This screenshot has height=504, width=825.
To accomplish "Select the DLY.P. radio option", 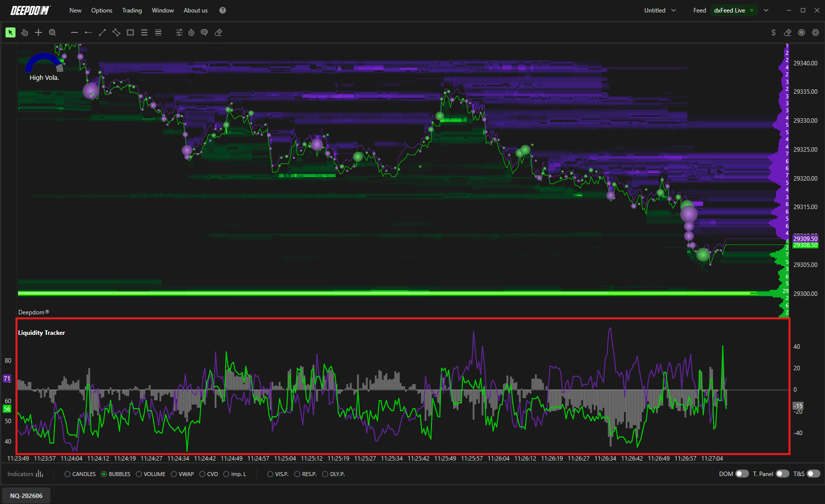I will tap(334, 474).
